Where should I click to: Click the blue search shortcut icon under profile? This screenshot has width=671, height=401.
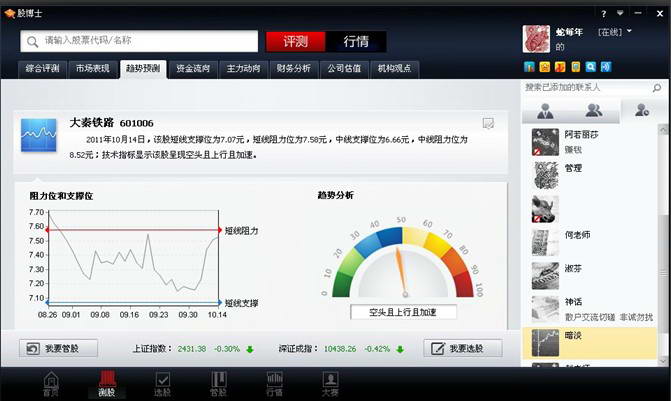(x=591, y=67)
